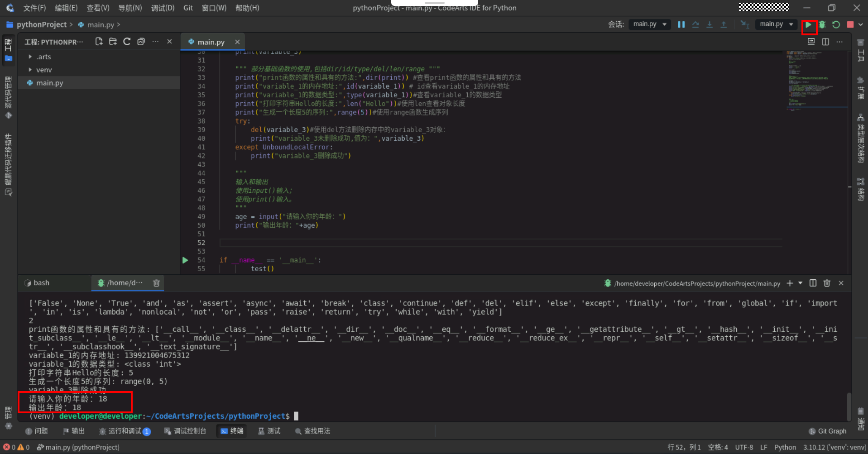
Task: Split the editor into two panes
Action: [x=825, y=42]
